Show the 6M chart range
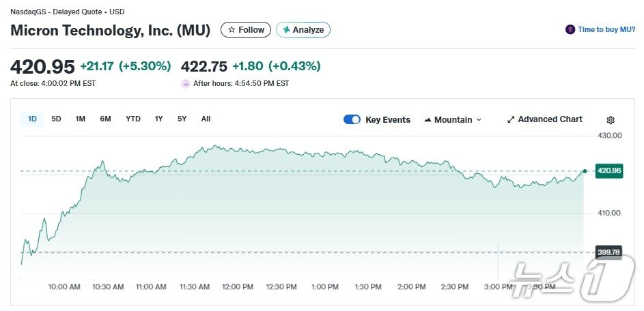Image resolution: width=644 pixels, height=311 pixels. click(x=105, y=119)
